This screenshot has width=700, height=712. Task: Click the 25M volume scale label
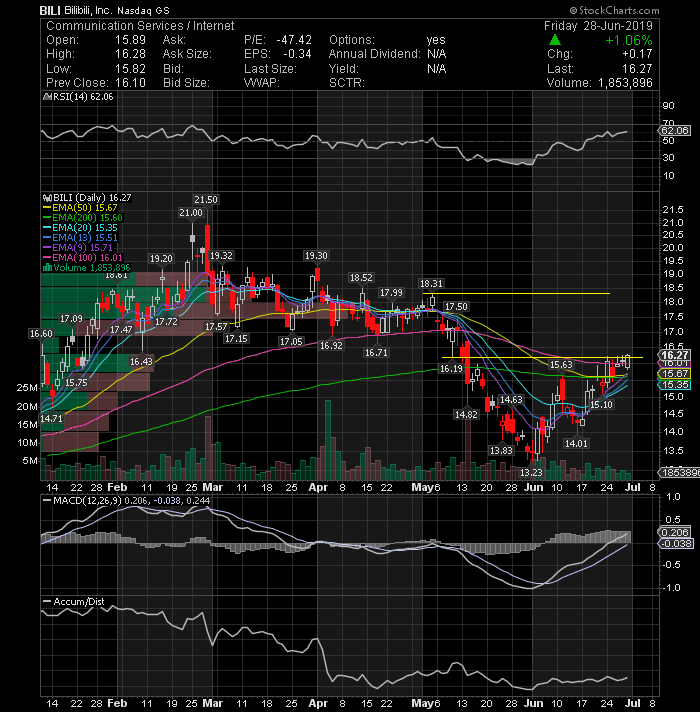coord(27,388)
